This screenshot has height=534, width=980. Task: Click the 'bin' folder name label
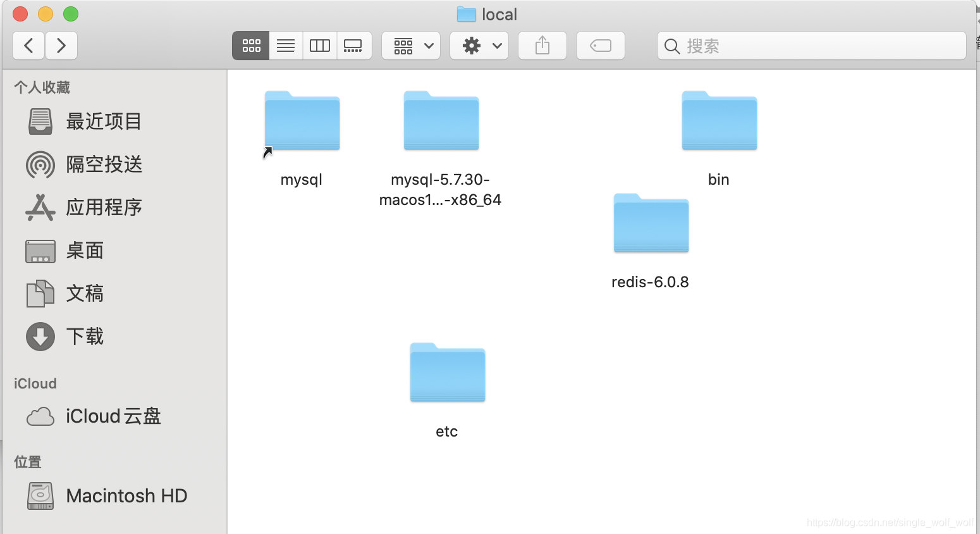click(x=719, y=180)
